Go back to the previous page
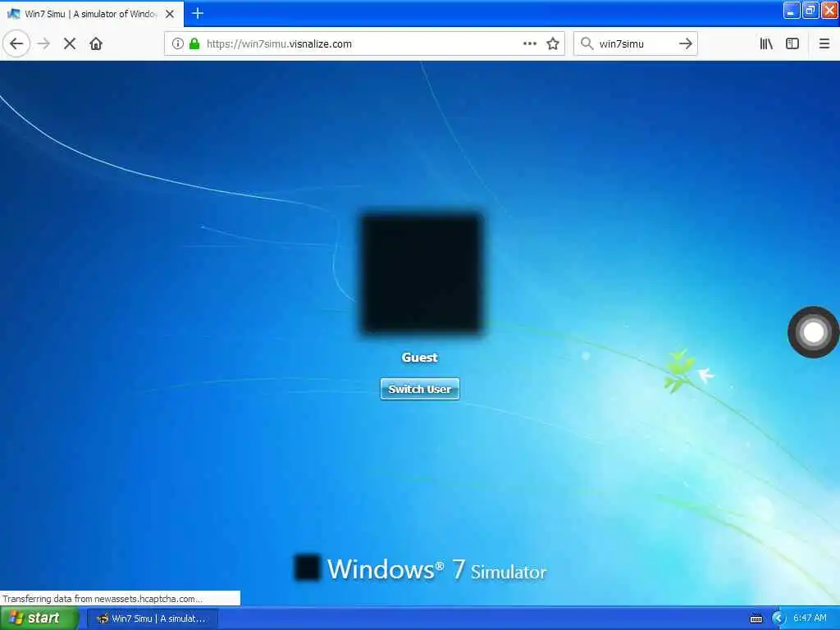 point(16,43)
